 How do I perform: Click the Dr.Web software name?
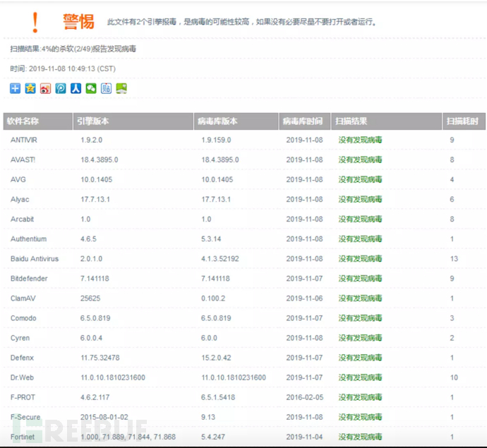coord(22,378)
